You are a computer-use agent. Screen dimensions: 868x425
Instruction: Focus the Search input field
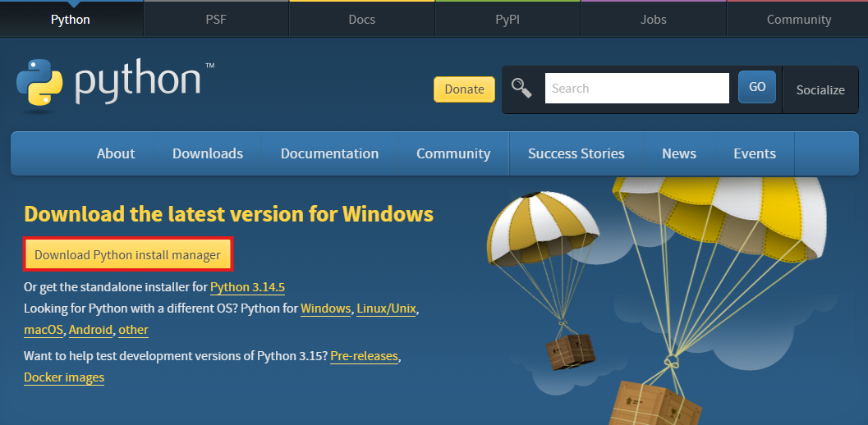point(637,88)
